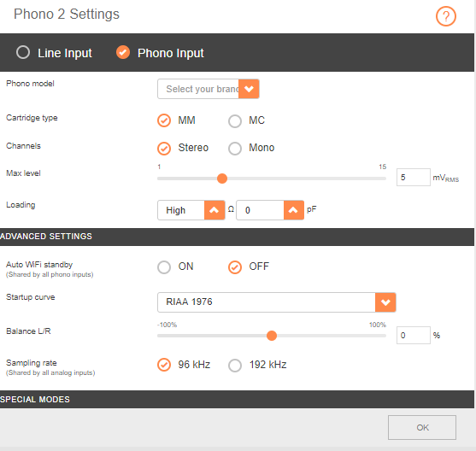This screenshot has width=476, height=451.
Task: Expand the Loading capacitance pF dropdown
Action: pyautogui.click(x=270, y=210)
